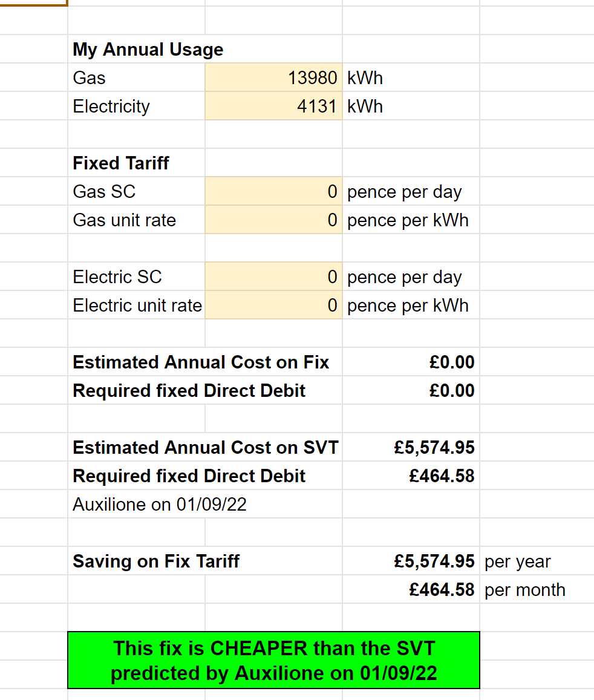594x700 pixels.
Task: Click the Gas SC input cell
Action: point(273,192)
